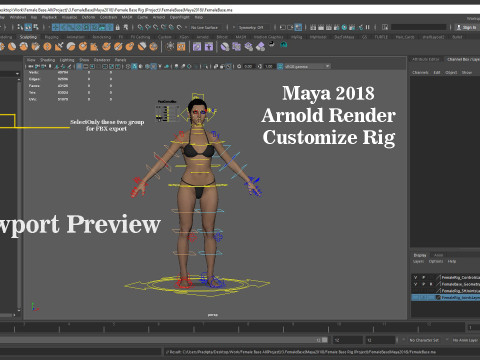Open the No Anim Layer dropdown

(x=465, y=340)
